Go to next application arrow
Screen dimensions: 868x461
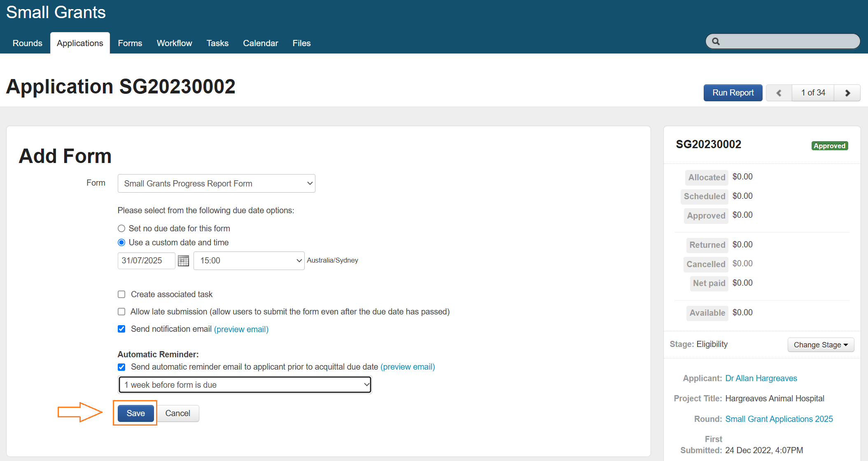[x=847, y=93]
